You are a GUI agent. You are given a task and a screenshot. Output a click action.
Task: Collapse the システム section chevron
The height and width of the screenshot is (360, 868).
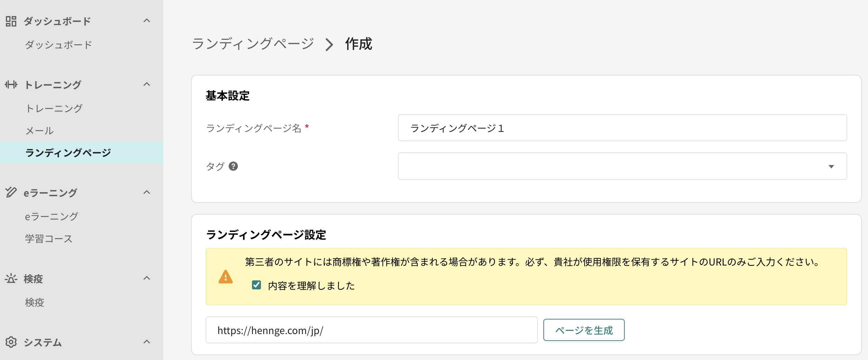tap(147, 342)
